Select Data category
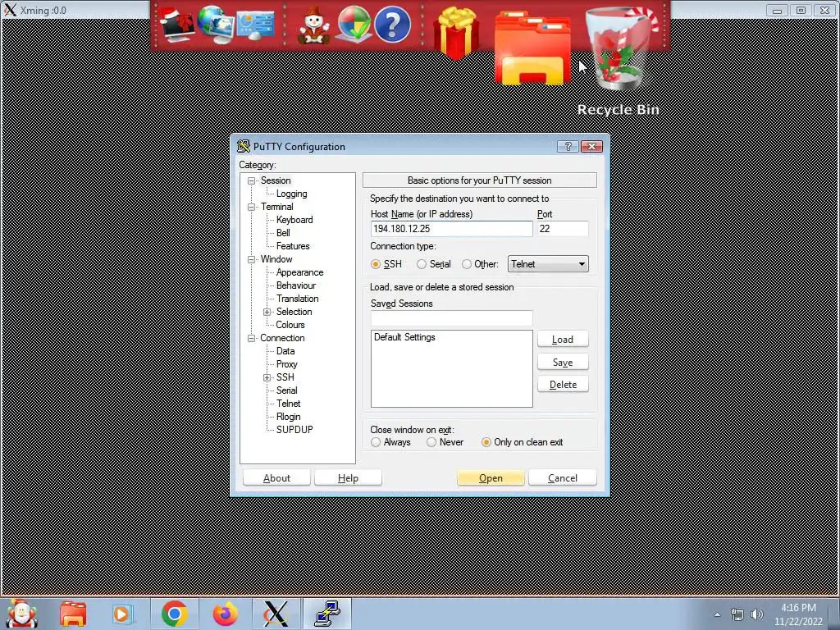 pos(285,351)
